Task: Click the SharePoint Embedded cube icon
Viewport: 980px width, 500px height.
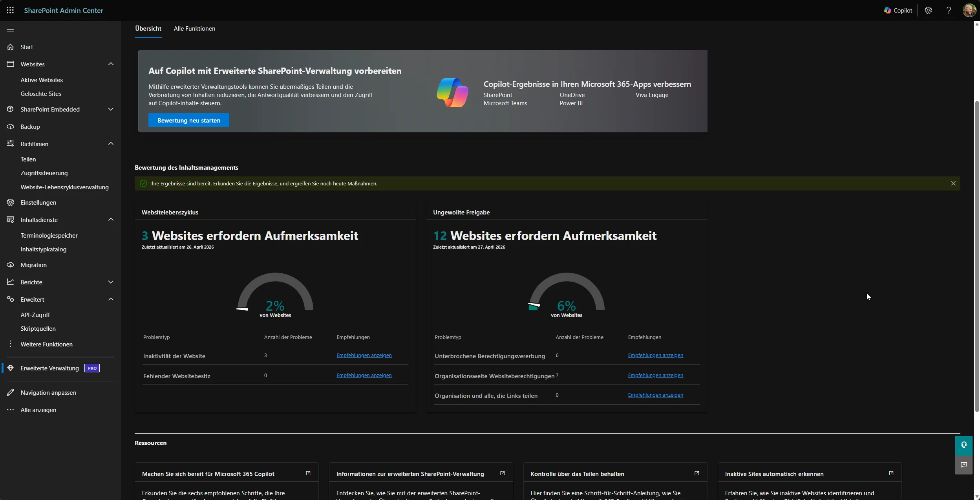Action: pyautogui.click(x=11, y=109)
